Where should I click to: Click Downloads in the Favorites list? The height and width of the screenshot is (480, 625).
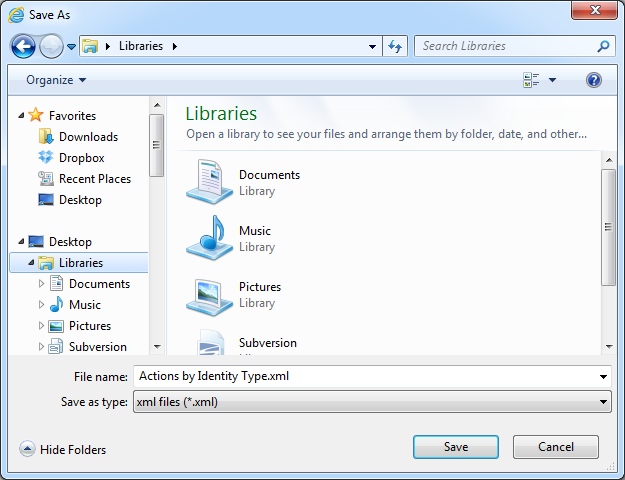(88, 137)
